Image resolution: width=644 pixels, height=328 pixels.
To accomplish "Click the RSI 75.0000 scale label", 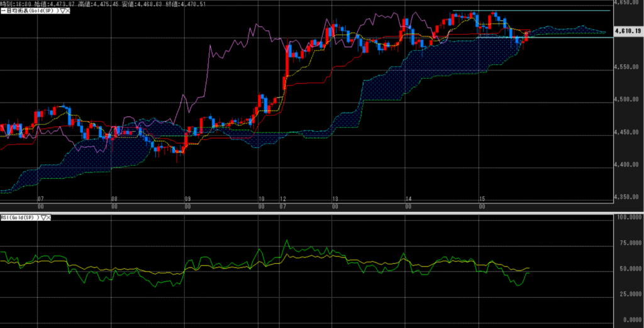I will point(628,242).
